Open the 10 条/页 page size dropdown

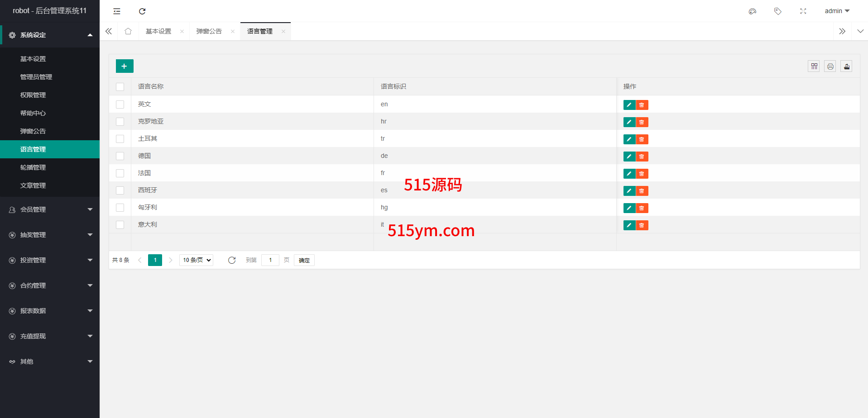(x=197, y=260)
